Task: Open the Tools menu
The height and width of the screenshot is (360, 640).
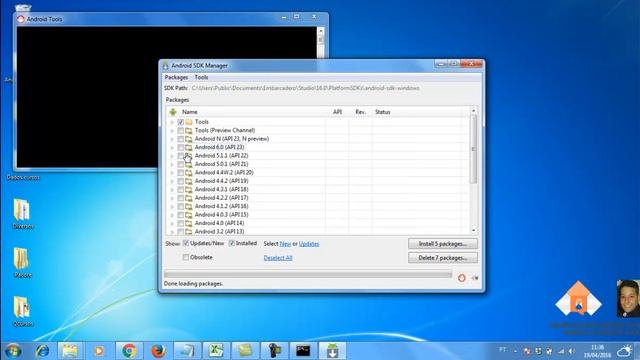Action: coord(201,77)
